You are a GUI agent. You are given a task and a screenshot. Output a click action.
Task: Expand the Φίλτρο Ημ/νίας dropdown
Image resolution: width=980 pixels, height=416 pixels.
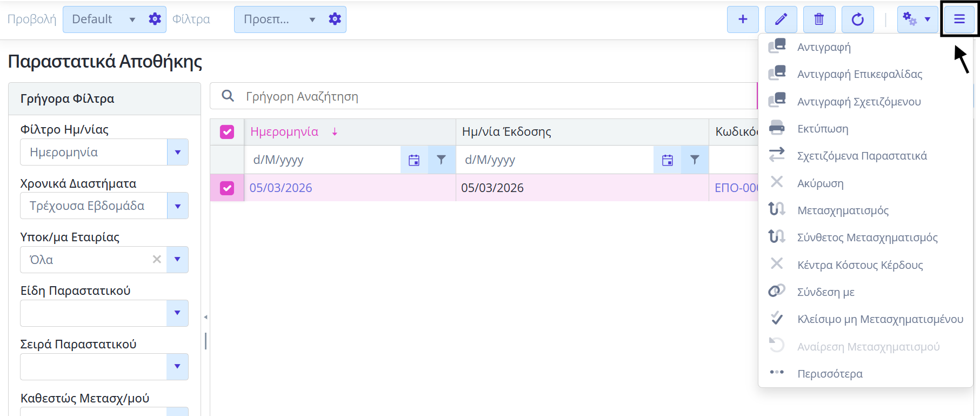coord(177,153)
